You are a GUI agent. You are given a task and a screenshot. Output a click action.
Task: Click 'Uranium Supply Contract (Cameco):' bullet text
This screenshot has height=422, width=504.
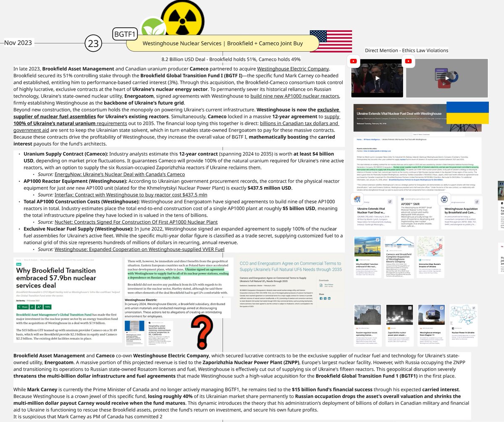[66, 154]
